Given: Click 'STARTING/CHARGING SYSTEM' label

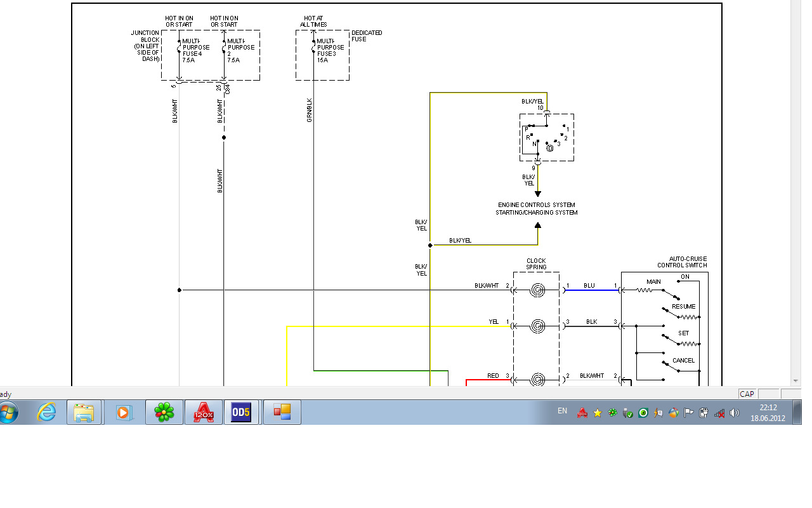Looking at the screenshot, I should click(537, 213).
